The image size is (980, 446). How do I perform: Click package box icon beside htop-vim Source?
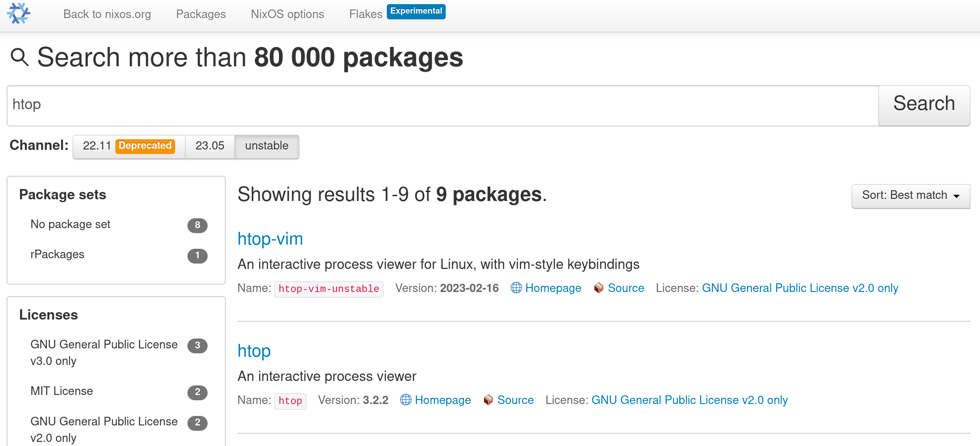pos(599,288)
